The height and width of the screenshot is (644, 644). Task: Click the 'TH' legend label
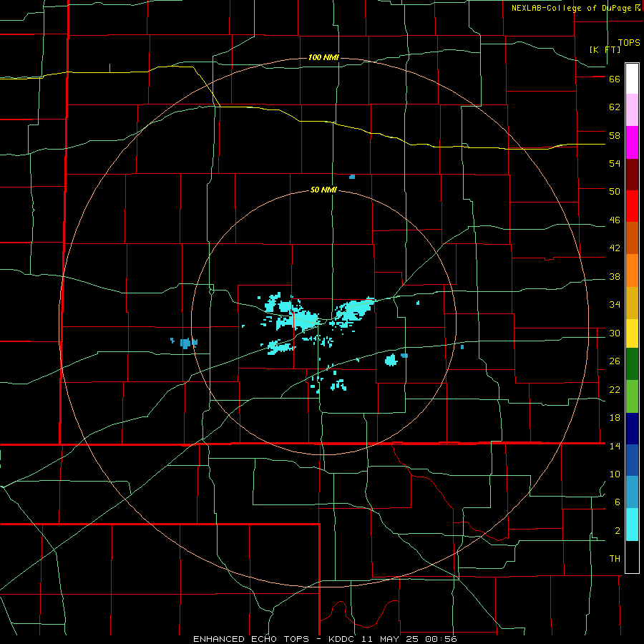615,559
